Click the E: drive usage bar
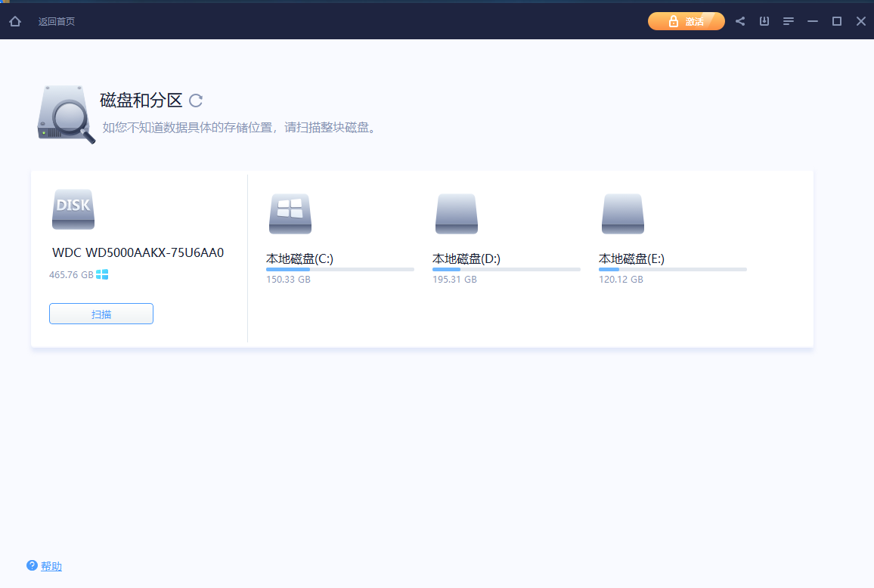Screen dimensions: 874x588 (x=673, y=269)
